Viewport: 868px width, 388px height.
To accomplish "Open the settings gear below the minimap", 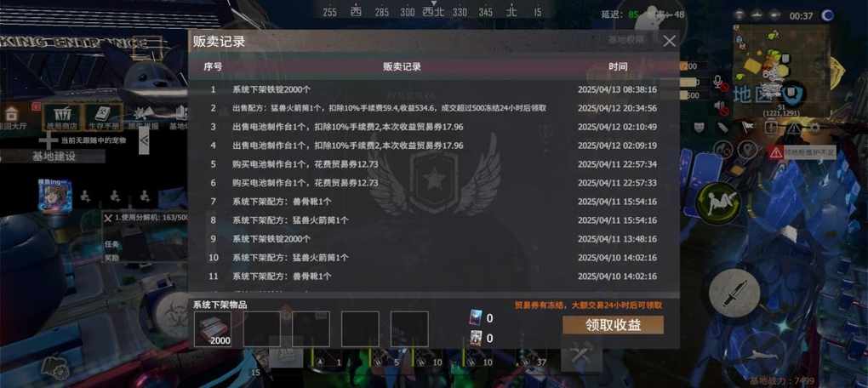I will tap(814, 128).
